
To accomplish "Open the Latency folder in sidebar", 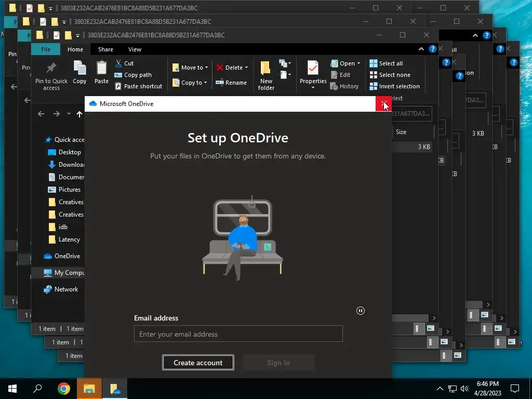I will pos(64,240).
